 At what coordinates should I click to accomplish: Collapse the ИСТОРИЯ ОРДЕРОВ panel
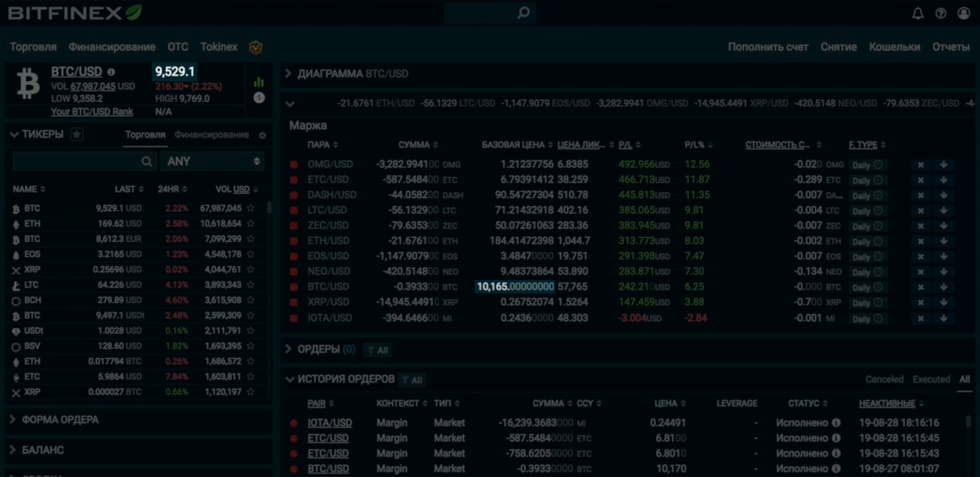(290, 380)
